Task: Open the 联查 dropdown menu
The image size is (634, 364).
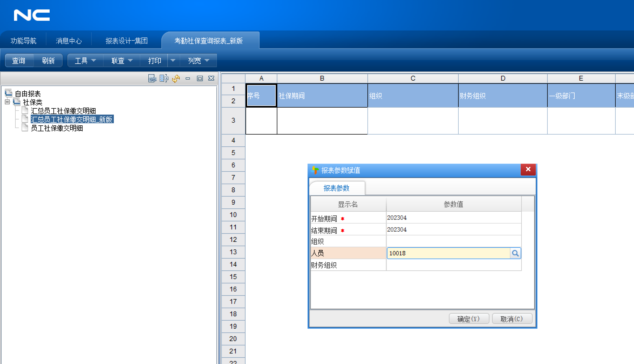Action: [122, 60]
